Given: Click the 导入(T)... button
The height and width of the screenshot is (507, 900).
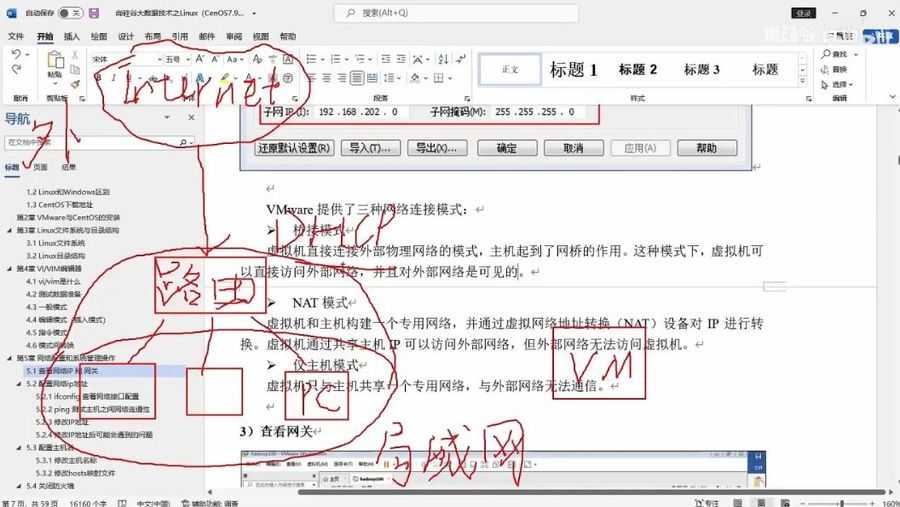Looking at the screenshot, I should click(370, 148).
